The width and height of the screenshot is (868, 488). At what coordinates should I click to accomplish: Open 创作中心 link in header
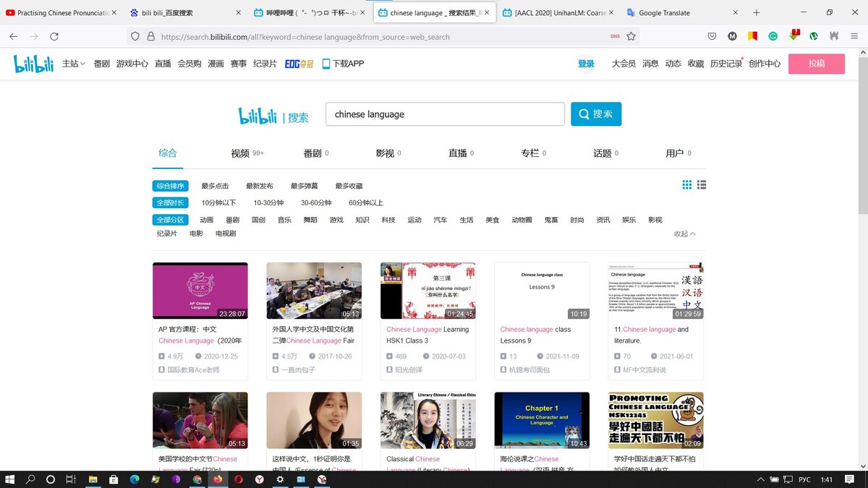(765, 64)
